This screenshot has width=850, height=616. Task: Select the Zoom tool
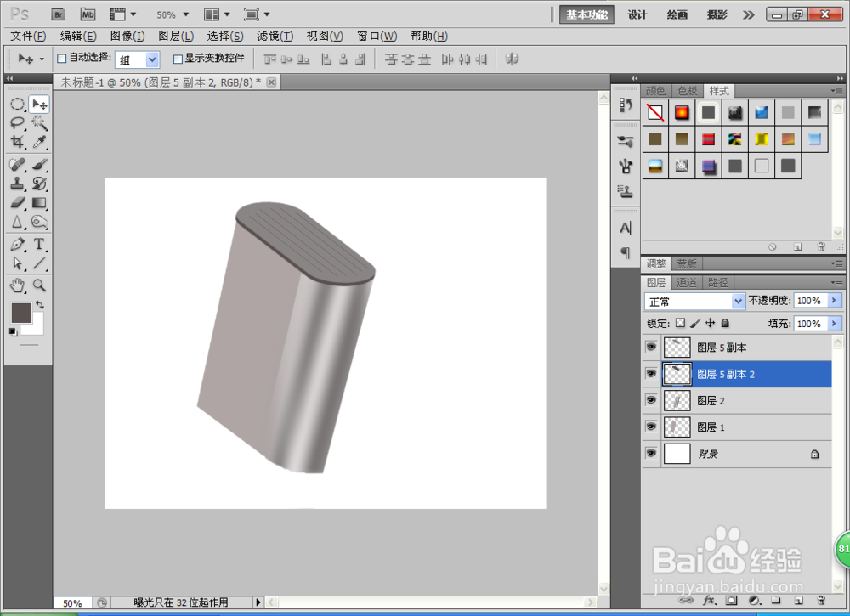click(x=39, y=285)
